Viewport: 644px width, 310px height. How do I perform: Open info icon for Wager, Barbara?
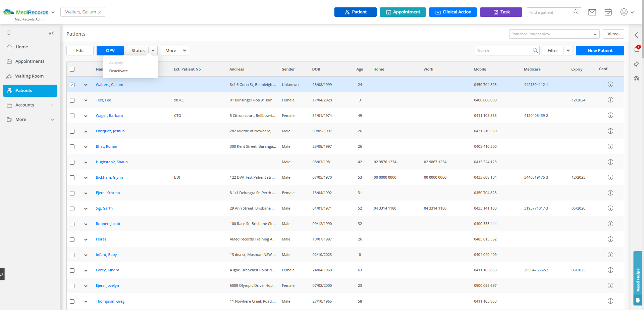[x=610, y=116]
